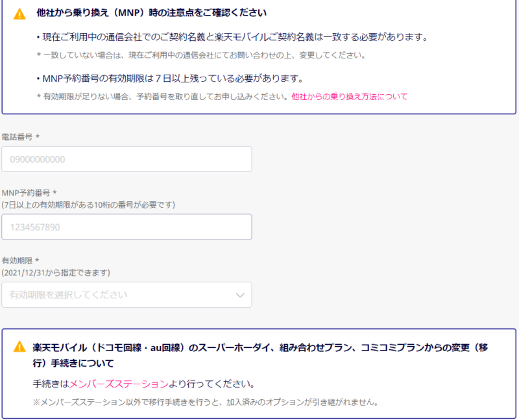Viewport: 519px width, 420px height.
Task: Click the 電話番号 * field label
Action: (21, 137)
